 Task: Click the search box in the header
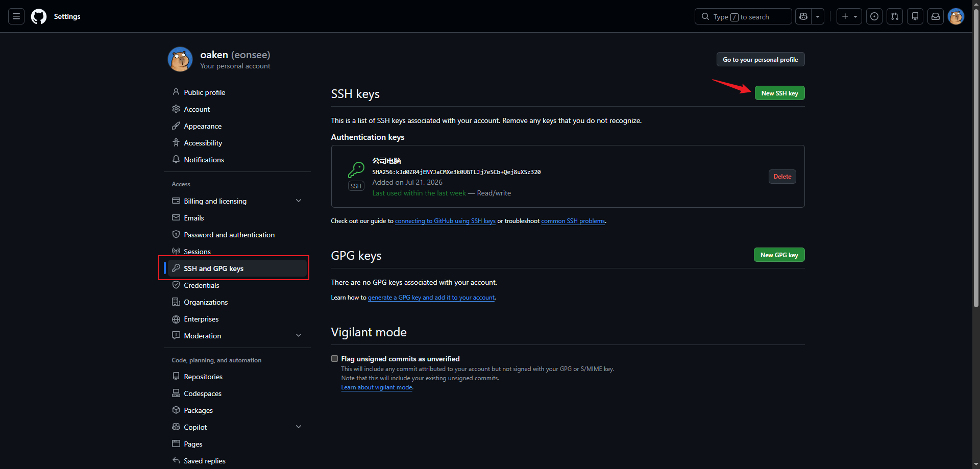pos(743,16)
